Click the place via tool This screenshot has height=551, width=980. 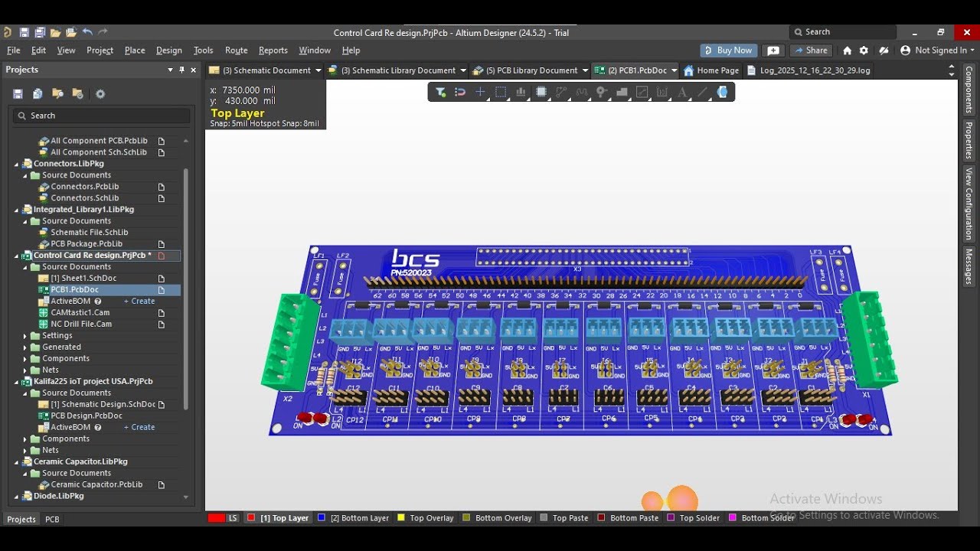point(602,92)
